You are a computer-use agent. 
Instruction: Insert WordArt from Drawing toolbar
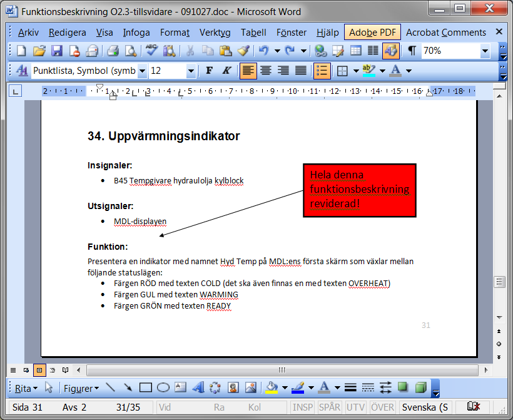[198, 388]
